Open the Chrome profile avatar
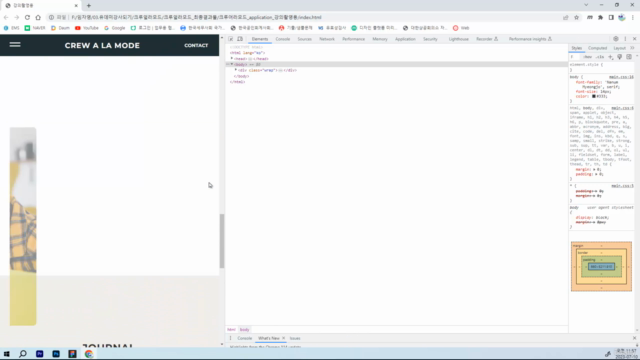Screen dimensions: 640x360 pos(622,17)
